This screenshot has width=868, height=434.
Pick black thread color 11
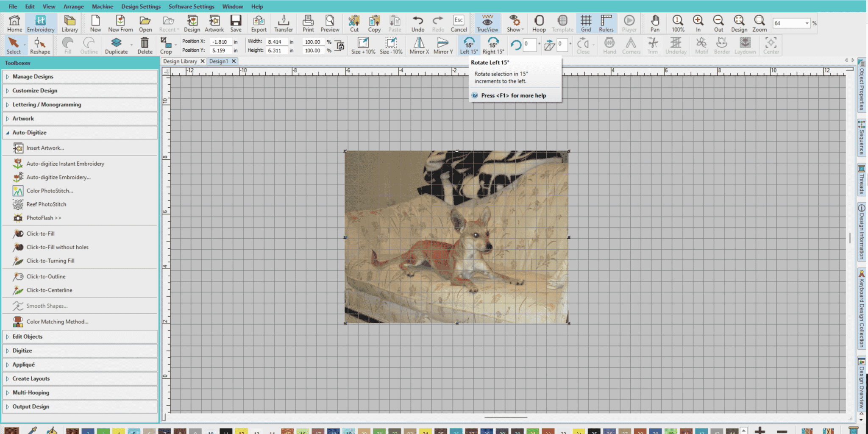point(226,431)
